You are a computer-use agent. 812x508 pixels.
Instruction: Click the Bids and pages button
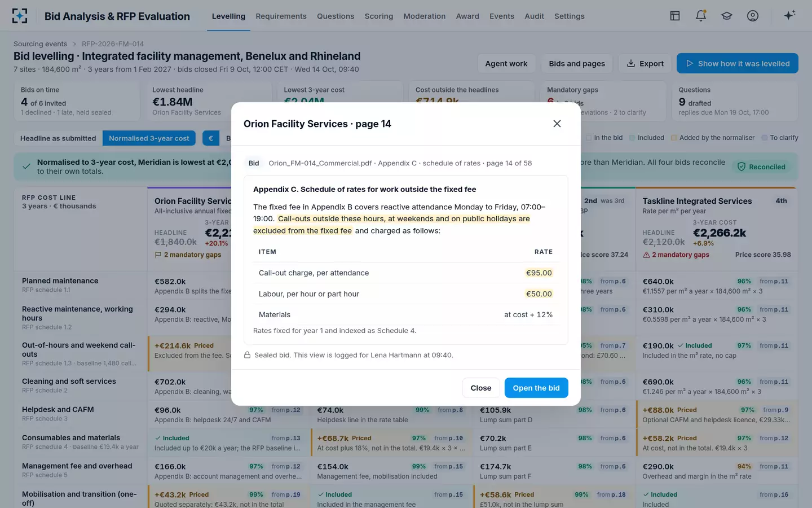577,63
